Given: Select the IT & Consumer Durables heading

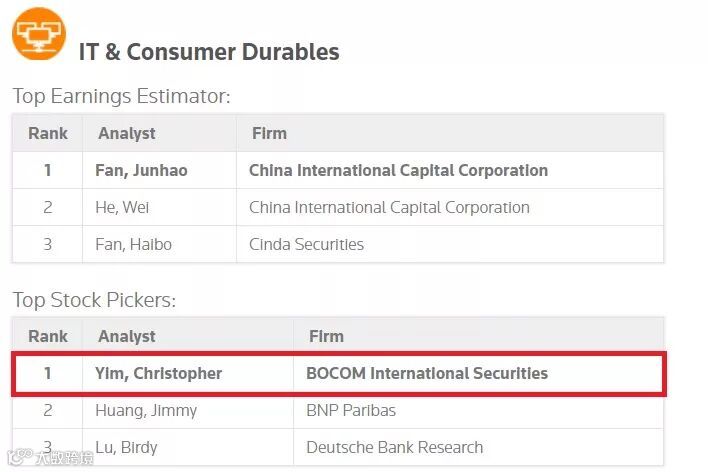Looking at the screenshot, I should click(x=209, y=51).
